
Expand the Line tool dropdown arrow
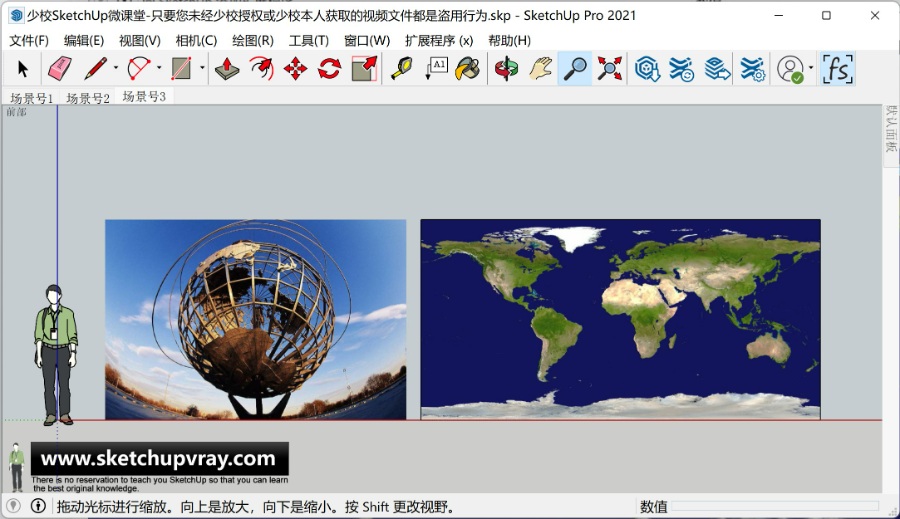coord(115,68)
